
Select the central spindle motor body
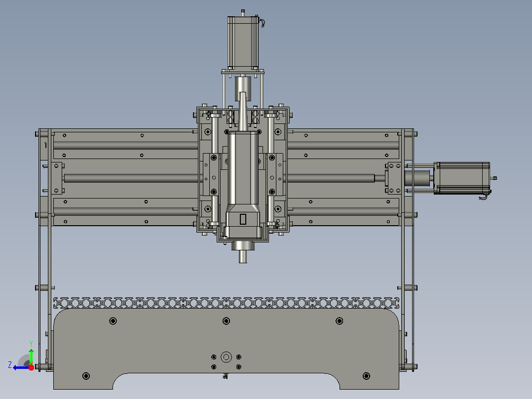(x=243, y=168)
